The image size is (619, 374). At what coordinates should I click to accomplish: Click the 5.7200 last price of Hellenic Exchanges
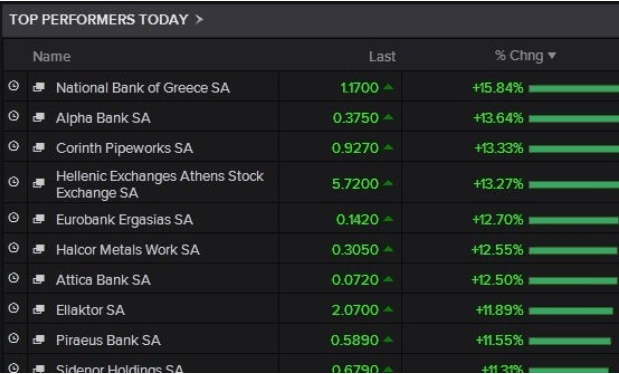click(355, 184)
